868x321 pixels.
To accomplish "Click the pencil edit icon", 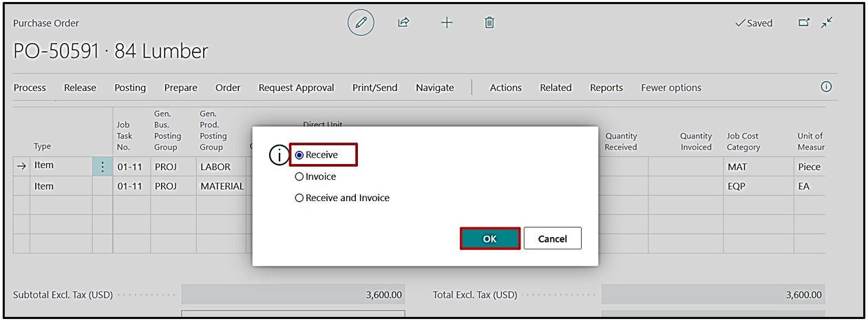I will coord(361,23).
